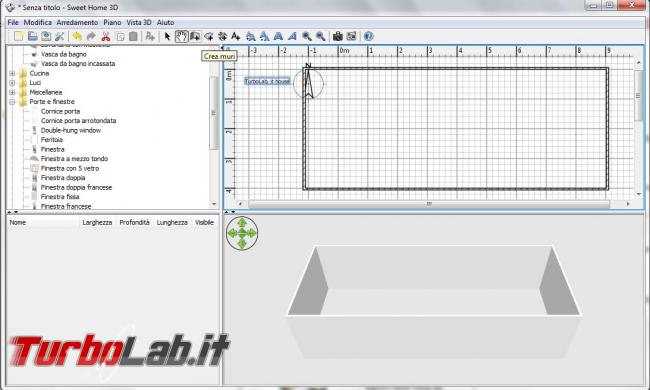Click the catalog tree vertical scrollbar
This screenshot has height=390, width=650.
(x=214, y=113)
